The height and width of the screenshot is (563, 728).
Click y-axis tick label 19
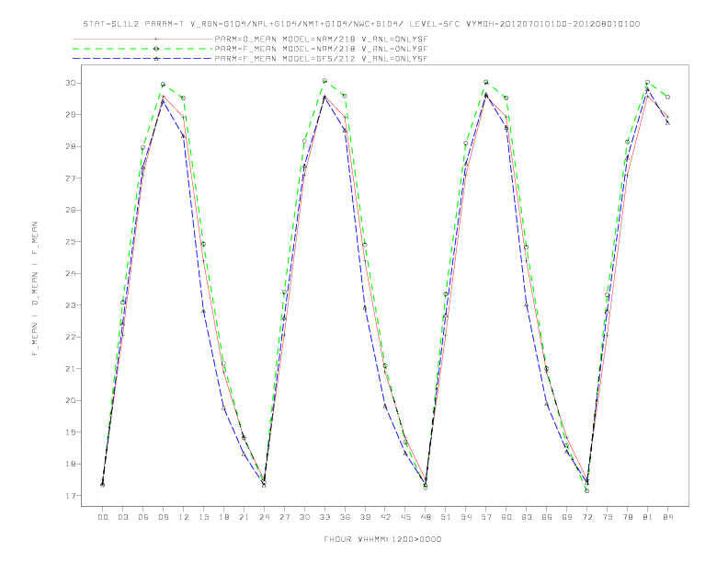point(70,432)
